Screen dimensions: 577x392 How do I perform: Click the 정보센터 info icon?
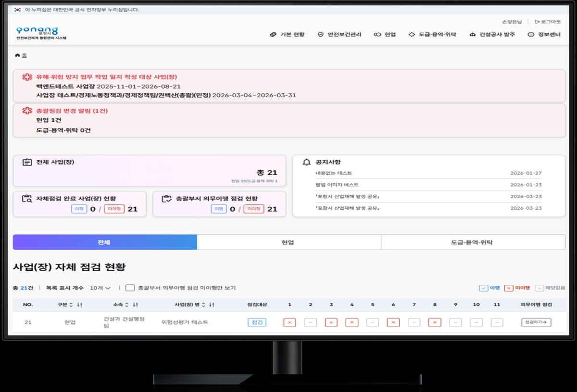pos(531,35)
